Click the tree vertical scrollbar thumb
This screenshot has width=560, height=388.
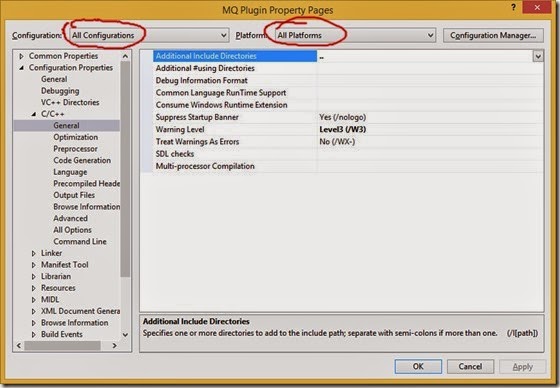(x=125, y=169)
